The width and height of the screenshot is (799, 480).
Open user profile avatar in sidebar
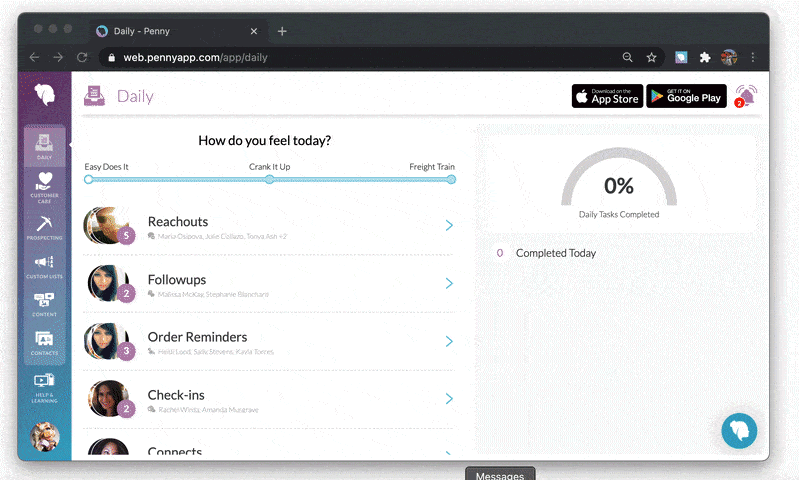(45, 437)
